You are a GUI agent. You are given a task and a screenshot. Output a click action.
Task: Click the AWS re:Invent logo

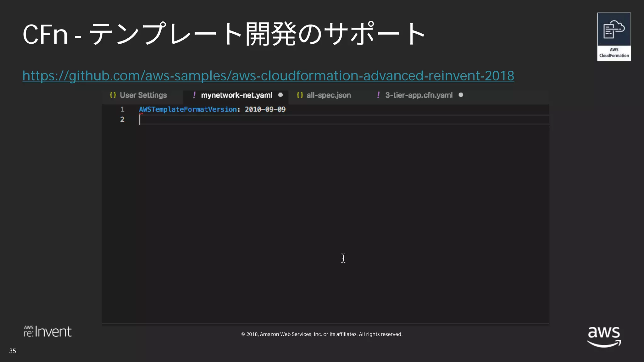tap(48, 332)
